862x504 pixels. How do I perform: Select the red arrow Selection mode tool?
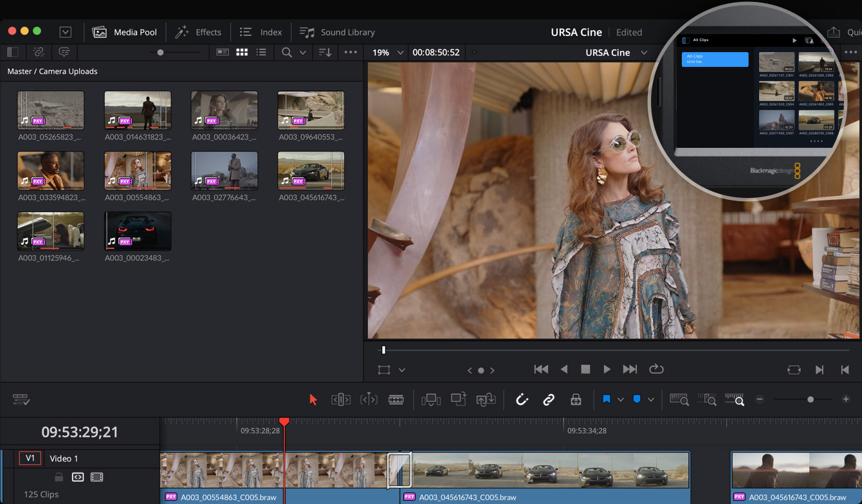click(313, 399)
